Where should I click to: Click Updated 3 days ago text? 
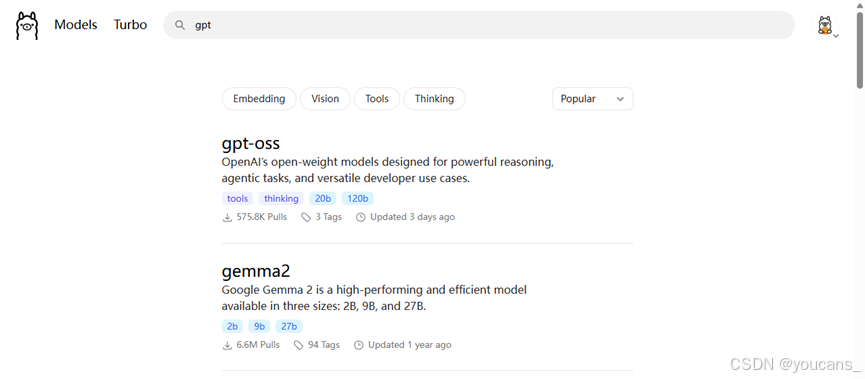(413, 217)
